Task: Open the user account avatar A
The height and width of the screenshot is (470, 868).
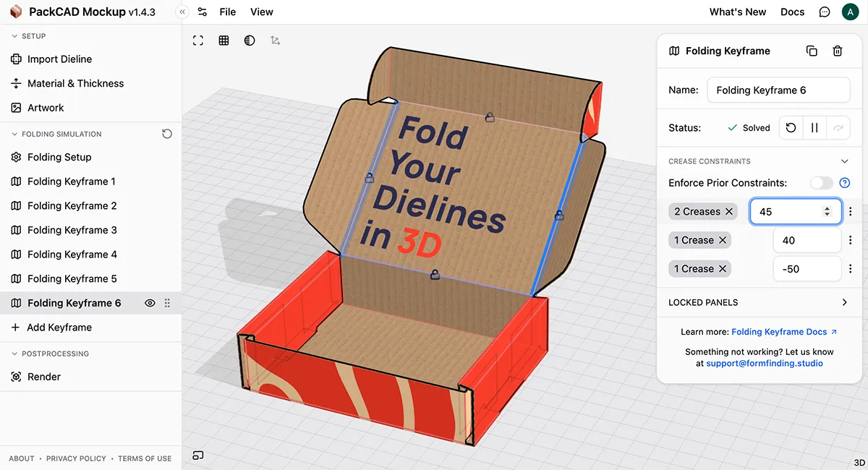Action: pos(850,12)
